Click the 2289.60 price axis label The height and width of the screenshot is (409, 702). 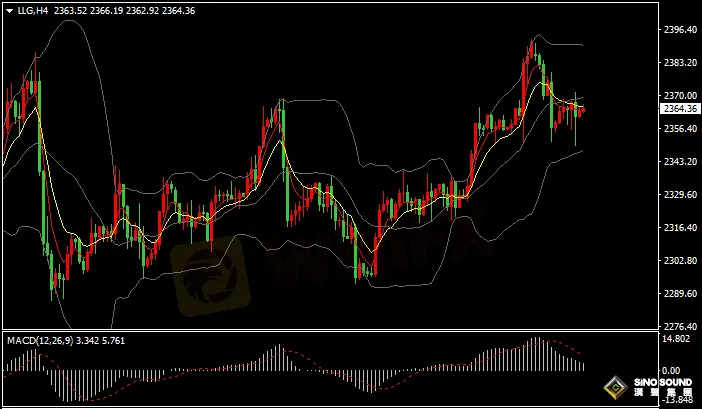pos(681,293)
